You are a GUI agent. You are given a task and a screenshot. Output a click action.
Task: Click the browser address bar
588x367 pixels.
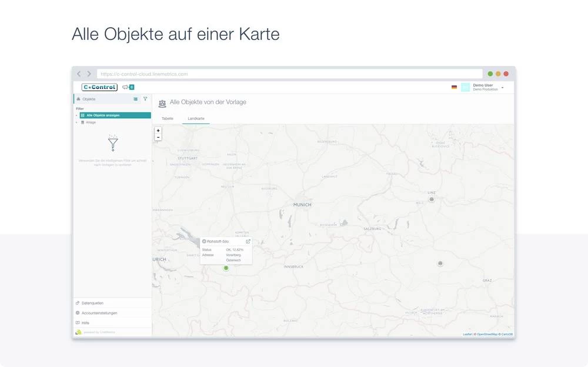288,74
